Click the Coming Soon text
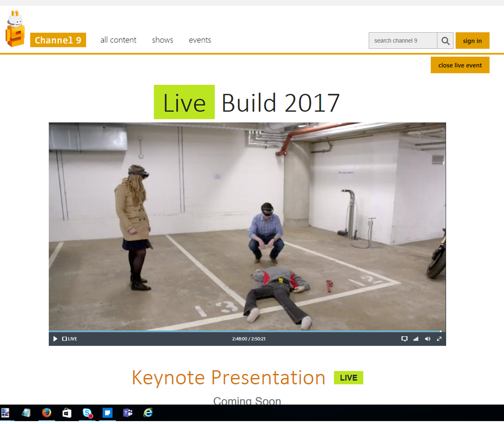This screenshot has width=504, height=424. tap(247, 400)
